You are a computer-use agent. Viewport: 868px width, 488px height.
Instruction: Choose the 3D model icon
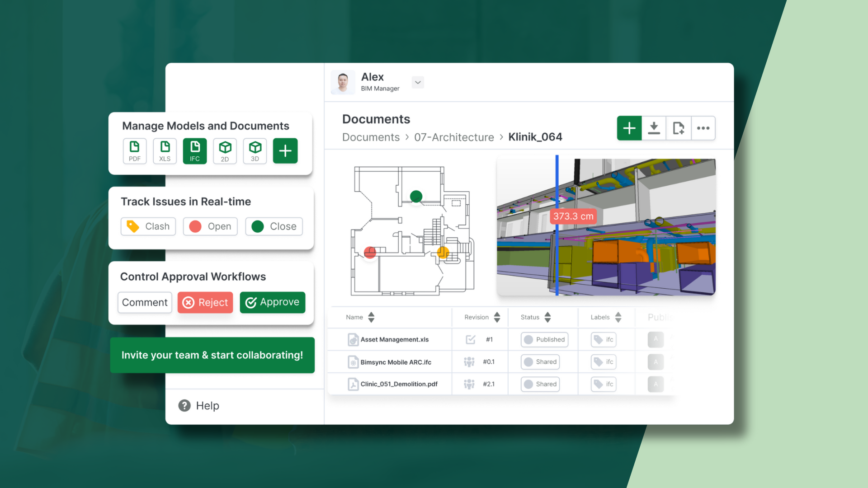[x=255, y=151]
